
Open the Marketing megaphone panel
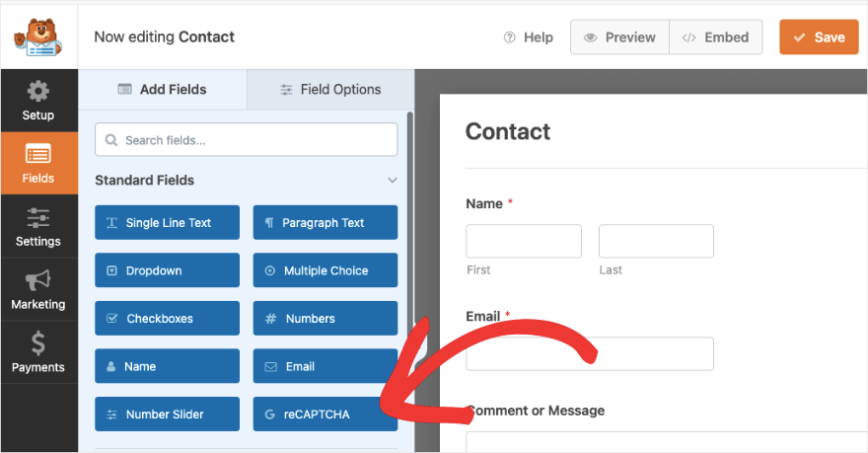(38, 290)
